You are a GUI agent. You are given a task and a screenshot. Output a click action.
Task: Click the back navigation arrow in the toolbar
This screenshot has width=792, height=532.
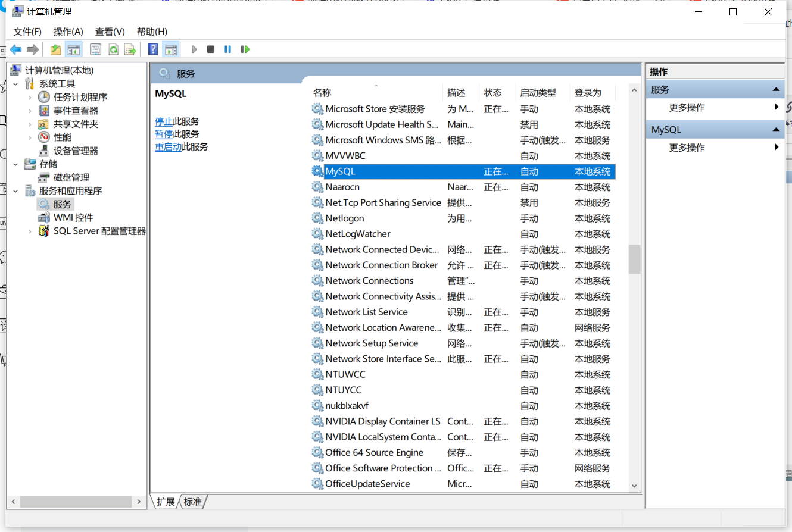(x=15, y=49)
